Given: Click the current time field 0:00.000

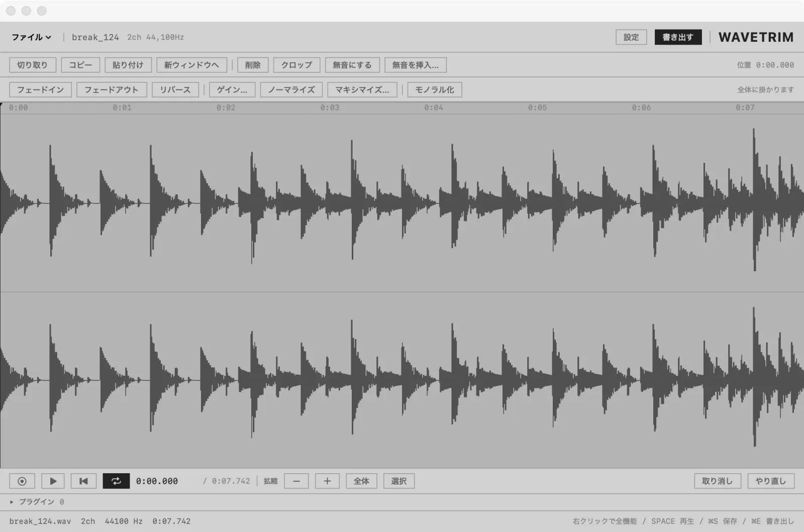Looking at the screenshot, I should pyautogui.click(x=157, y=481).
